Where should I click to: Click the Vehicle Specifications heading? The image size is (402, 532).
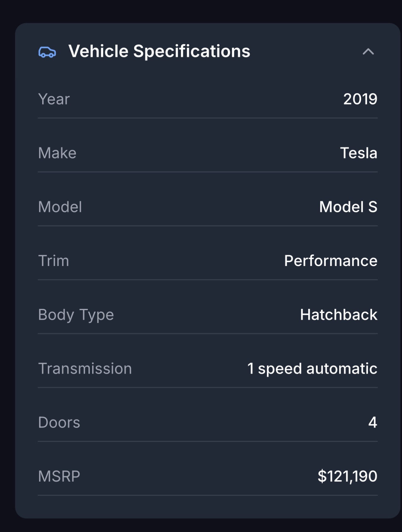[159, 51]
